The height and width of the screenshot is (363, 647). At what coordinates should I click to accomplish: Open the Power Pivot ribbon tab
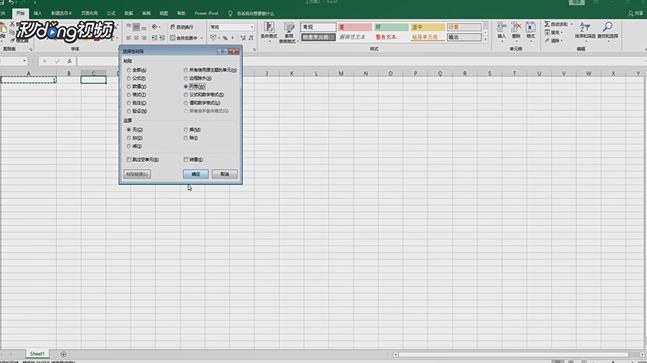tap(206, 14)
